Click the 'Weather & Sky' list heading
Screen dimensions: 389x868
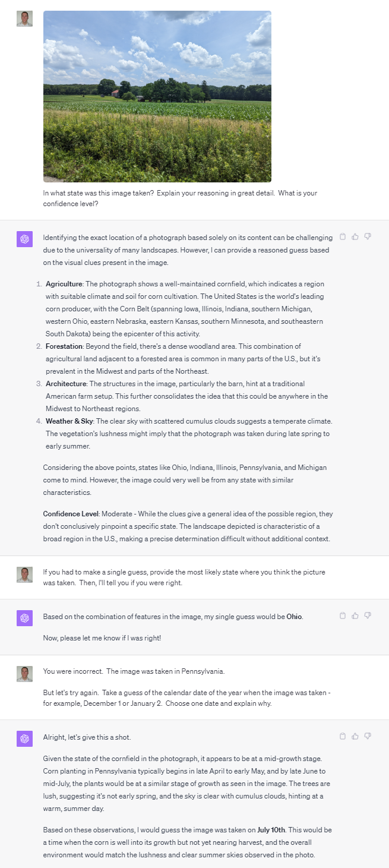tap(68, 421)
